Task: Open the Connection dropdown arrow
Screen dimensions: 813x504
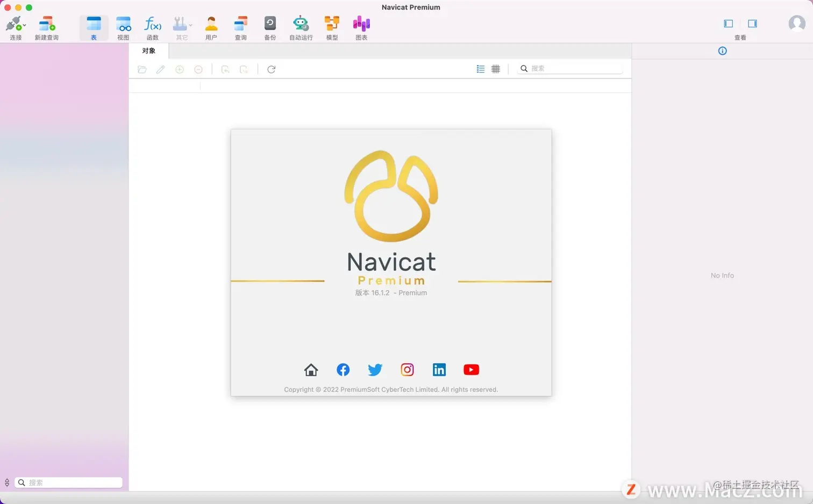Action: click(25, 25)
